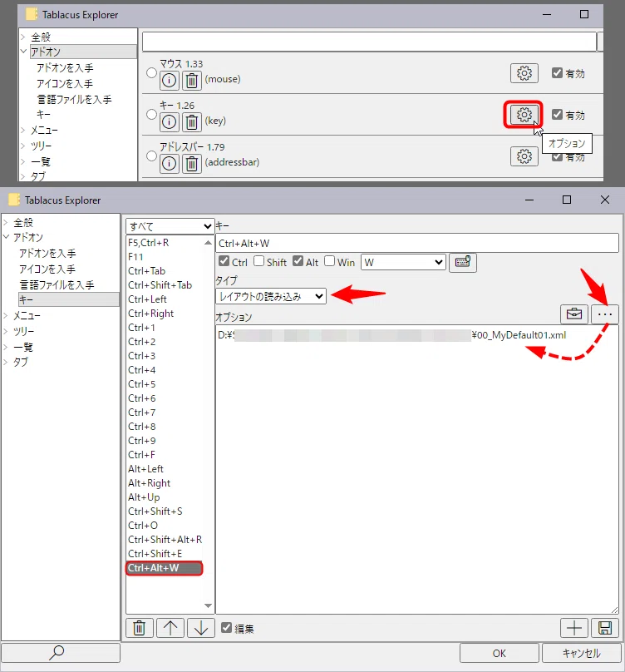Select radio button for addressbar addon

(x=151, y=156)
